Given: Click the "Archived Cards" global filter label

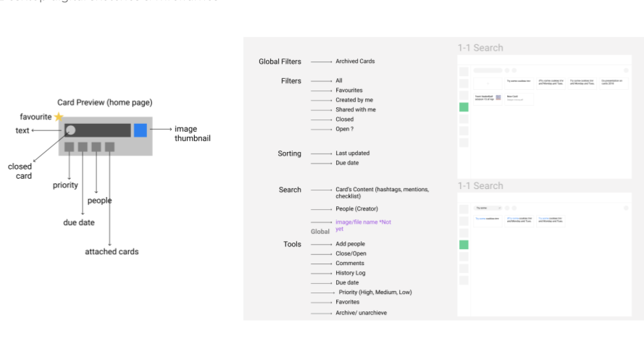Looking at the screenshot, I should click(x=355, y=62).
